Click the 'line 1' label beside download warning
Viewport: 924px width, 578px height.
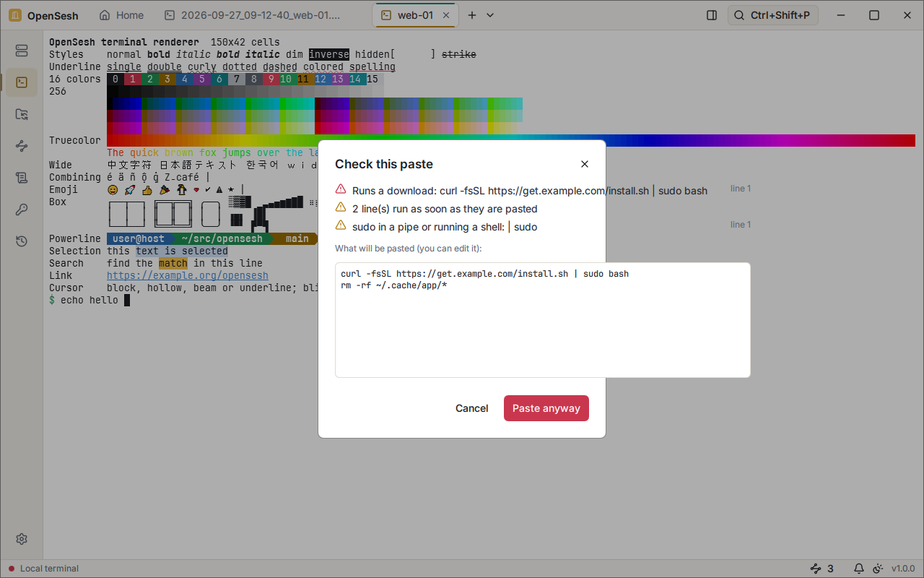(741, 189)
